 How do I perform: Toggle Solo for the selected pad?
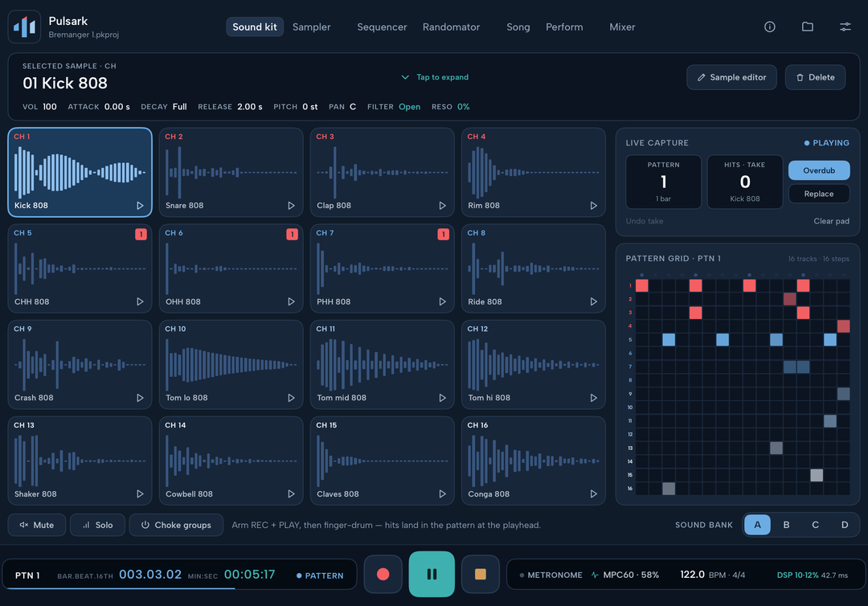point(97,525)
